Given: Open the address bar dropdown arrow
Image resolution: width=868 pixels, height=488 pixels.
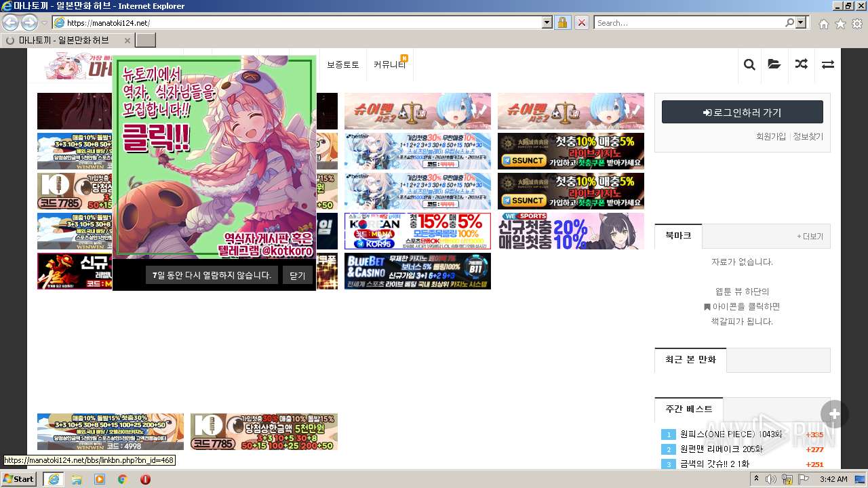Looking at the screenshot, I should [547, 22].
